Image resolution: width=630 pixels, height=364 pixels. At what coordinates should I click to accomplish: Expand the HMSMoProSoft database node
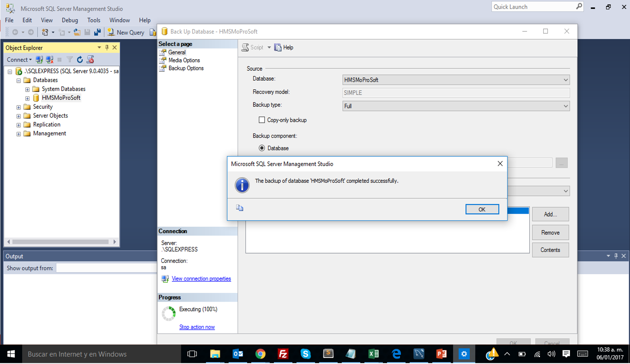click(x=27, y=98)
